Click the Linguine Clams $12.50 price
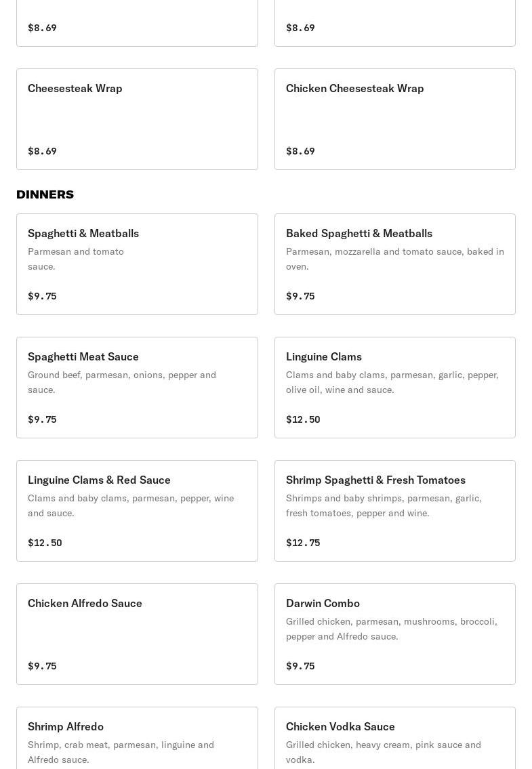 click(x=303, y=419)
